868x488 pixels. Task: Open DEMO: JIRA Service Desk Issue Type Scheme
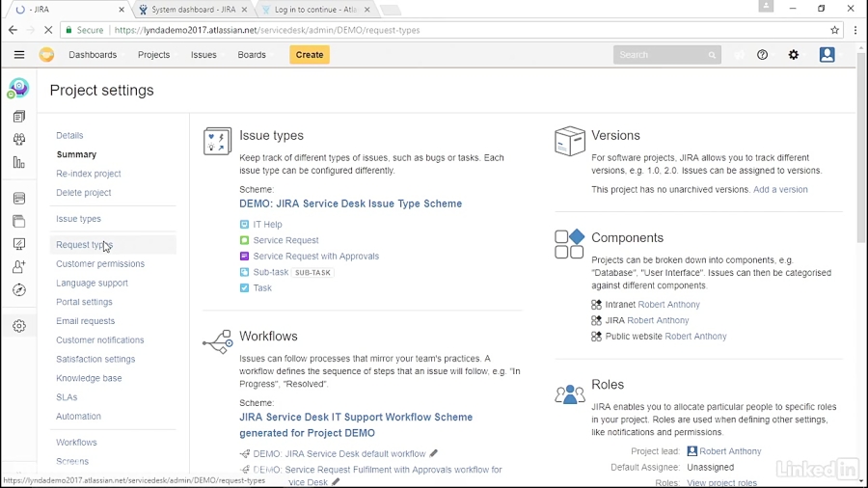(x=350, y=203)
